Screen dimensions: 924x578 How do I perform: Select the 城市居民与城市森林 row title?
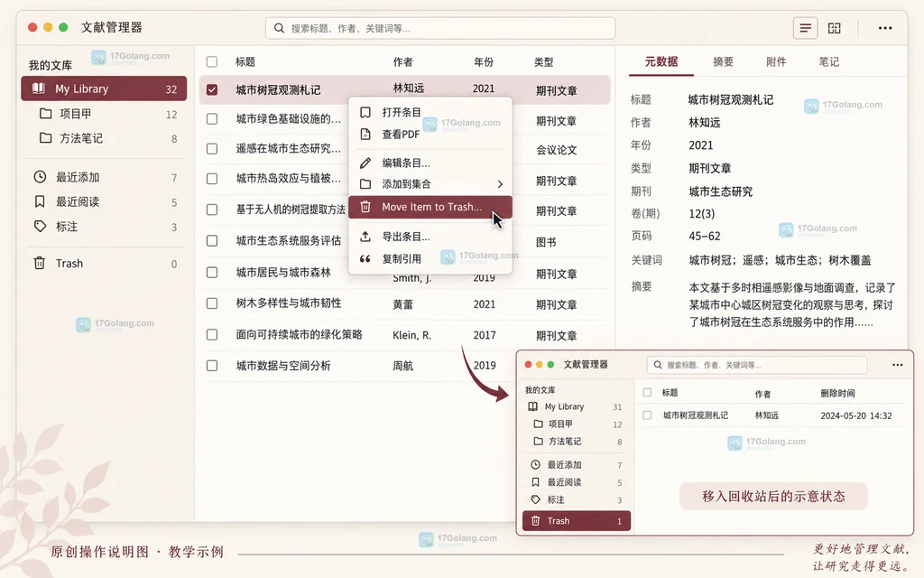point(283,272)
